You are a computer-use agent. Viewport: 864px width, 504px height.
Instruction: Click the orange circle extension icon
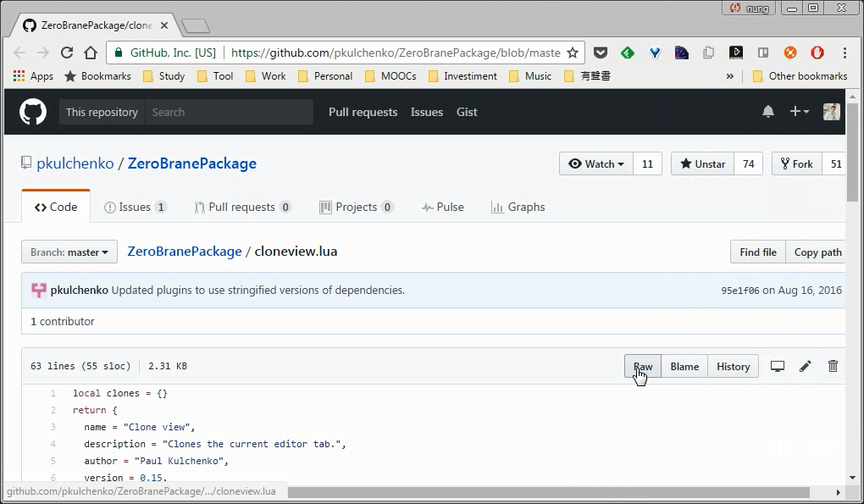tap(790, 53)
